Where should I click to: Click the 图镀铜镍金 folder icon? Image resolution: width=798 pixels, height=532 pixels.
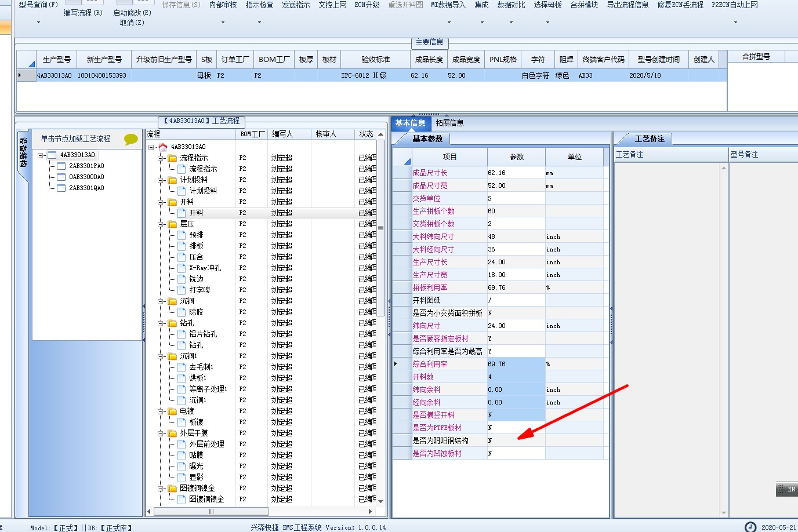point(172,488)
